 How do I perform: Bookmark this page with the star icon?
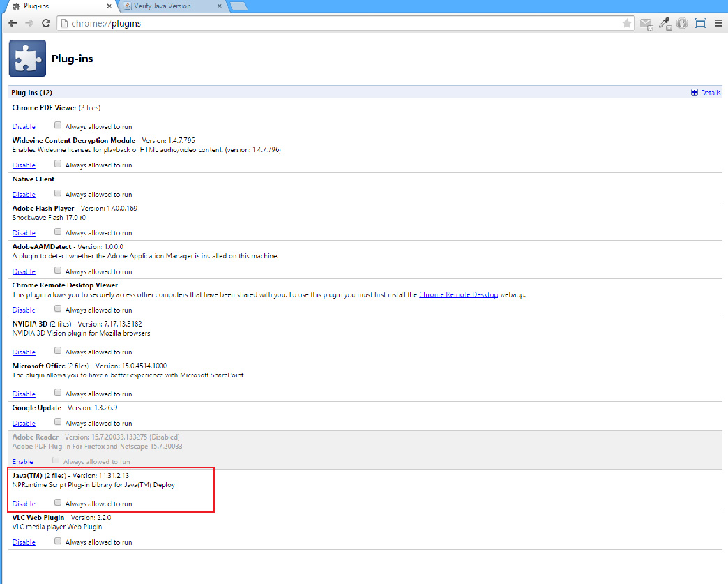(x=627, y=23)
